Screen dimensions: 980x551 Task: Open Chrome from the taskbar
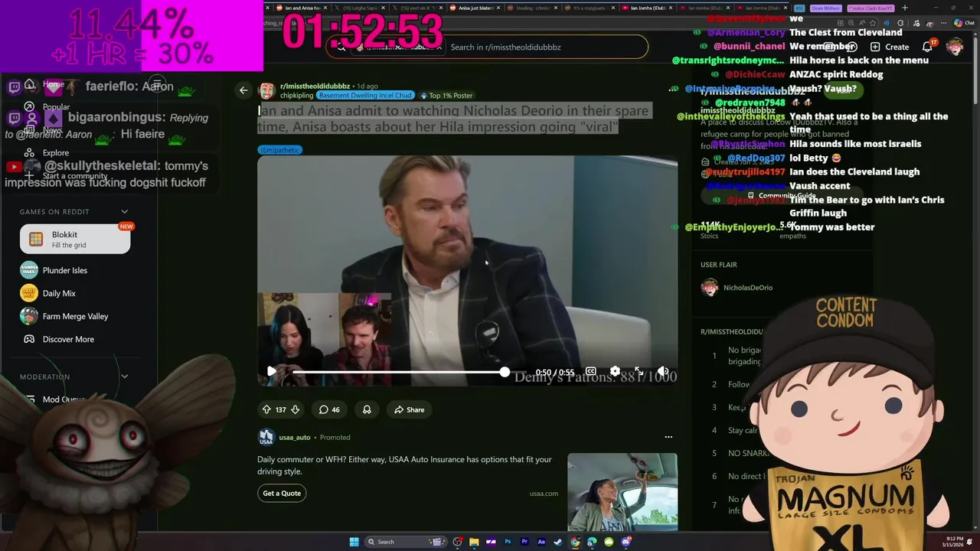point(575,542)
